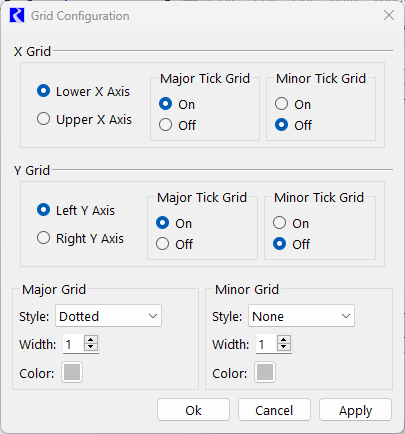Decrease Minor Grid width with down arrow
405x434 pixels.
(284, 347)
